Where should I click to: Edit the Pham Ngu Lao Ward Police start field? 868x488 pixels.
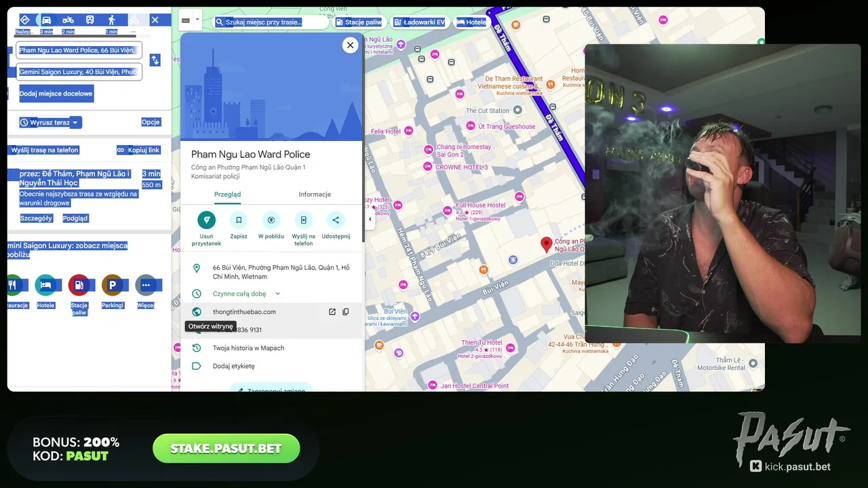79,50
